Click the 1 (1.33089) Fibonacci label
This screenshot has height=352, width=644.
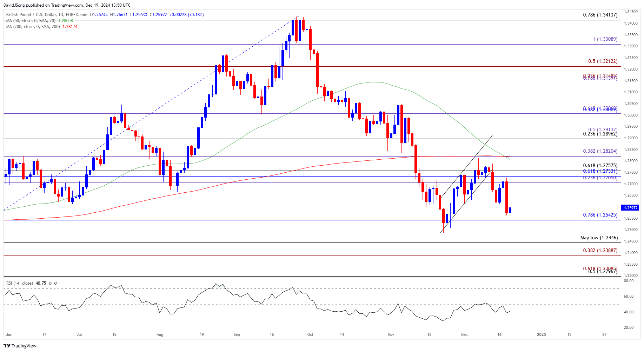605,39
